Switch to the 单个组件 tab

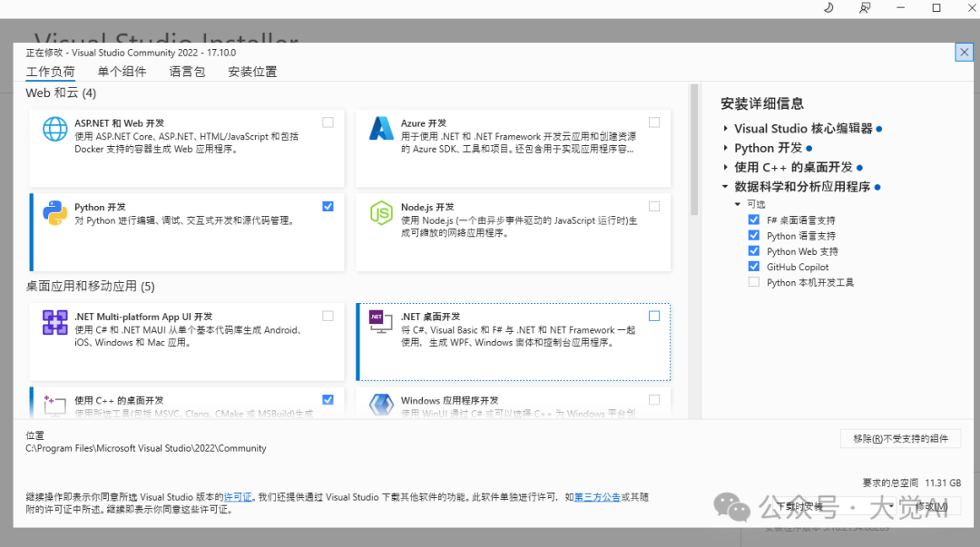(x=122, y=72)
